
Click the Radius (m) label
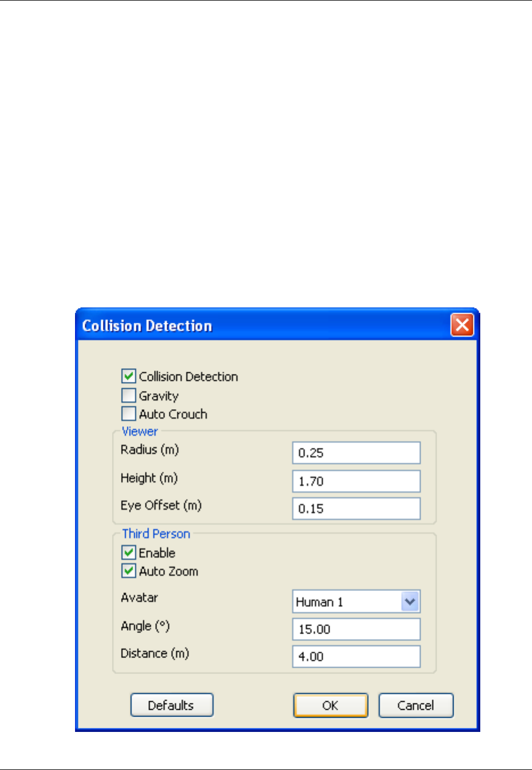[149, 450]
